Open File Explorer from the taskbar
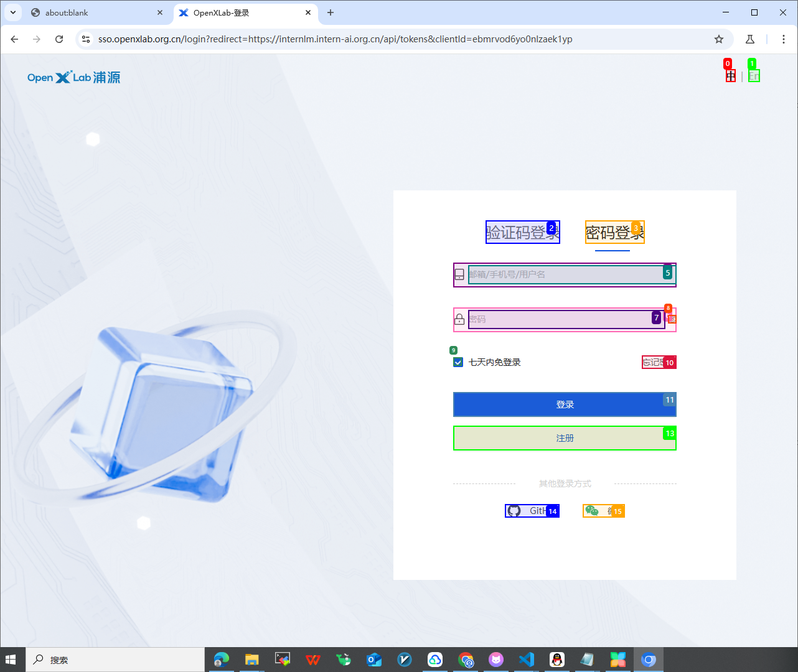798x672 pixels. (251, 660)
